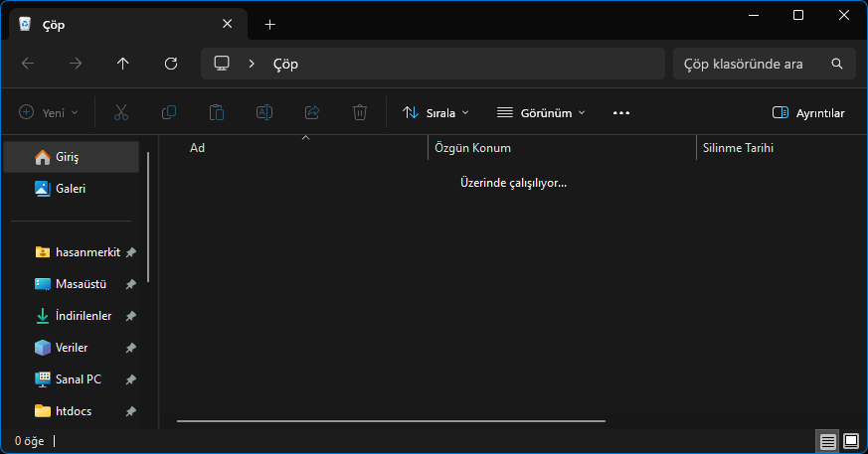Open hasanmerkit folder in sidebar
Viewport: 868px width, 454px height.
coord(71,252)
